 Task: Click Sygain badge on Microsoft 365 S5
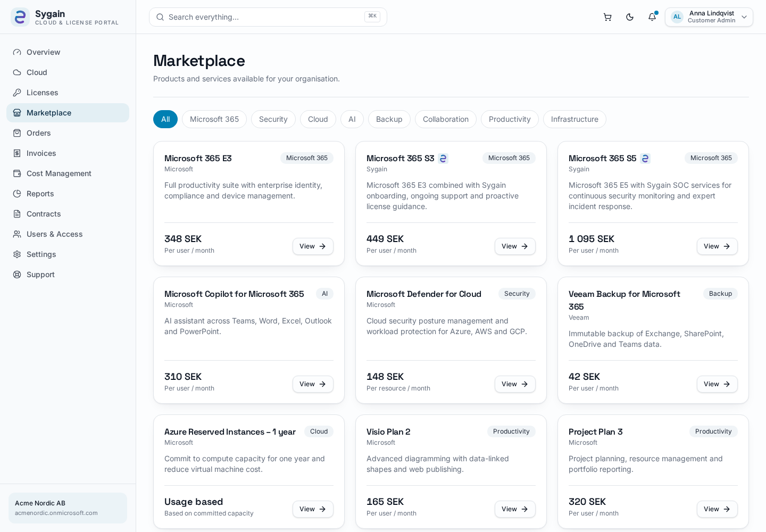tap(645, 159)
